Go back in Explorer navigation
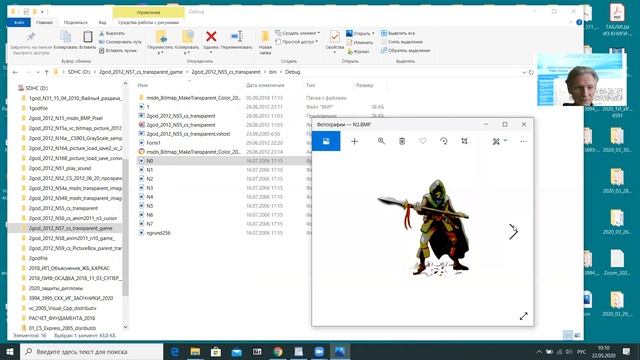This screenshot has width=640, height=360. tap(15, 72)
